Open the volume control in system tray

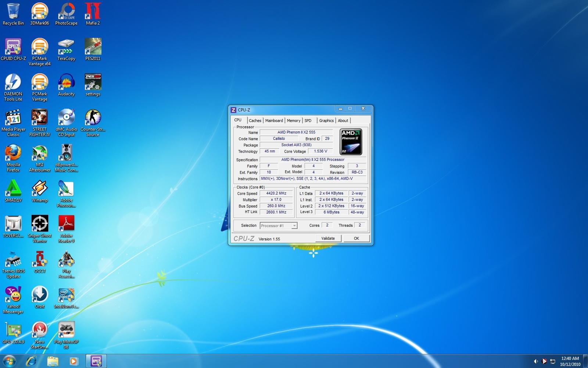tap(536, 361)
